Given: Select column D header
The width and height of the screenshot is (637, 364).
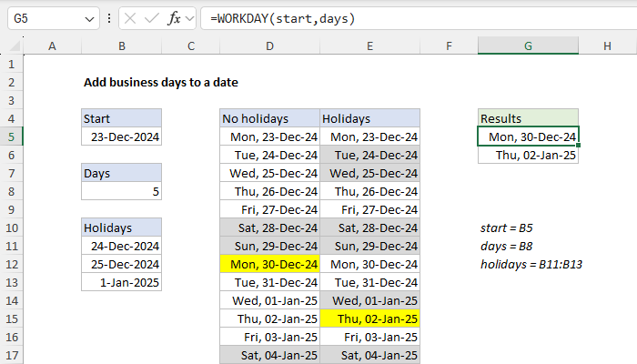Looking at the screenshot, I should pos(269,45).
